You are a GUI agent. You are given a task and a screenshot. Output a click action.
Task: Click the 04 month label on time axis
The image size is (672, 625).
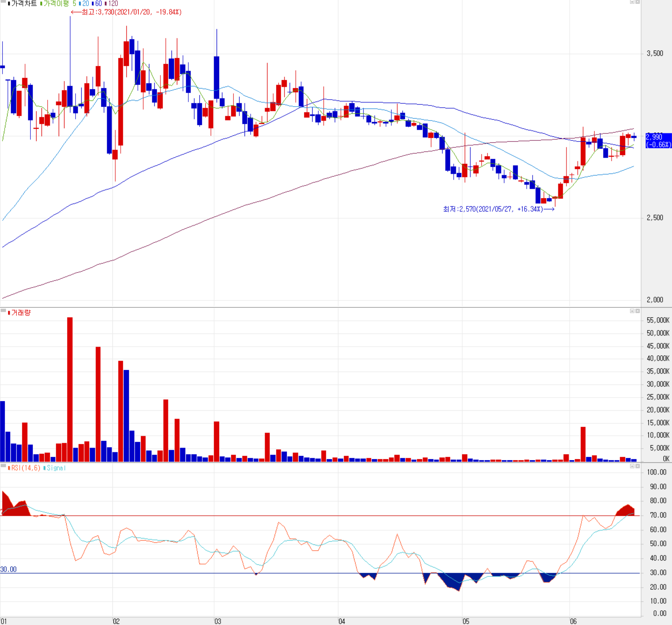point(342,621)
